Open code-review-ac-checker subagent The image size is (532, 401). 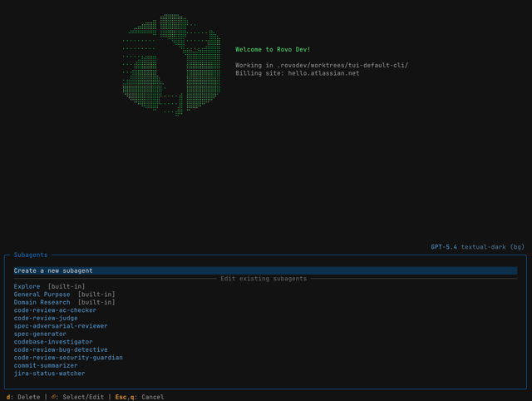[55, 310]
